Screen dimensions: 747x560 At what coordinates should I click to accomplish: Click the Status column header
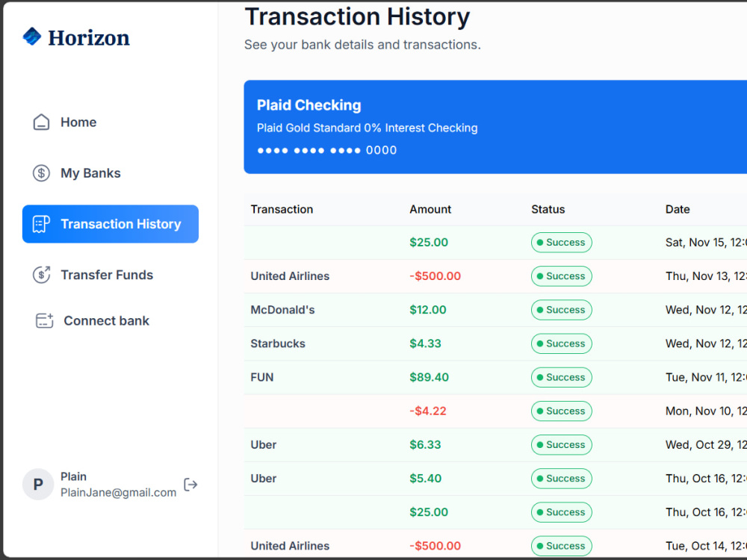pos(548,210)
